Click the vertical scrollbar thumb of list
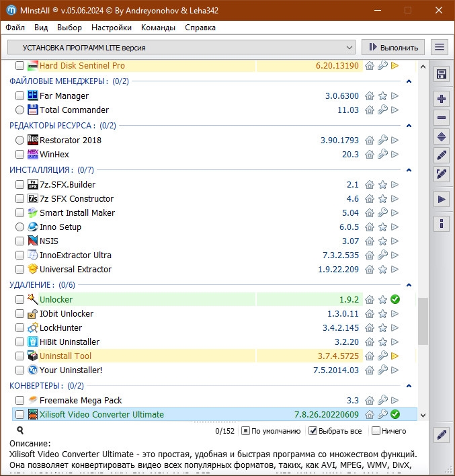The image size is (455, 476). coord(423,321)
